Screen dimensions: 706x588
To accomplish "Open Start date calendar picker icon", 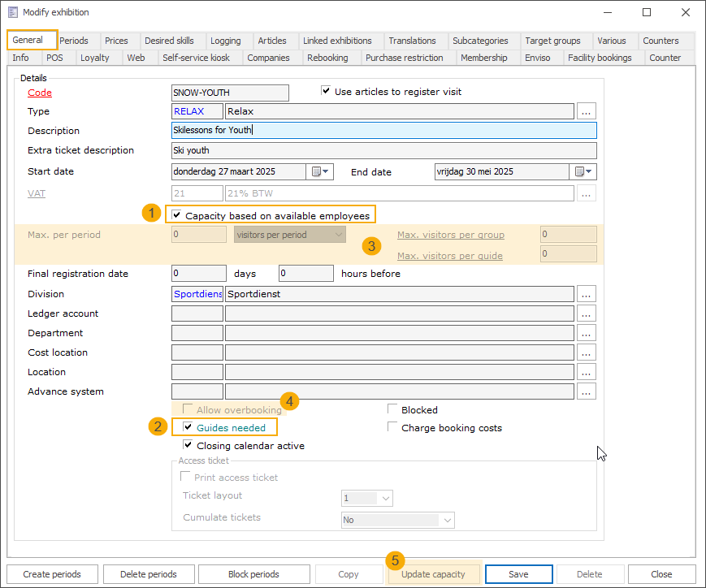I will pos(318,171).
